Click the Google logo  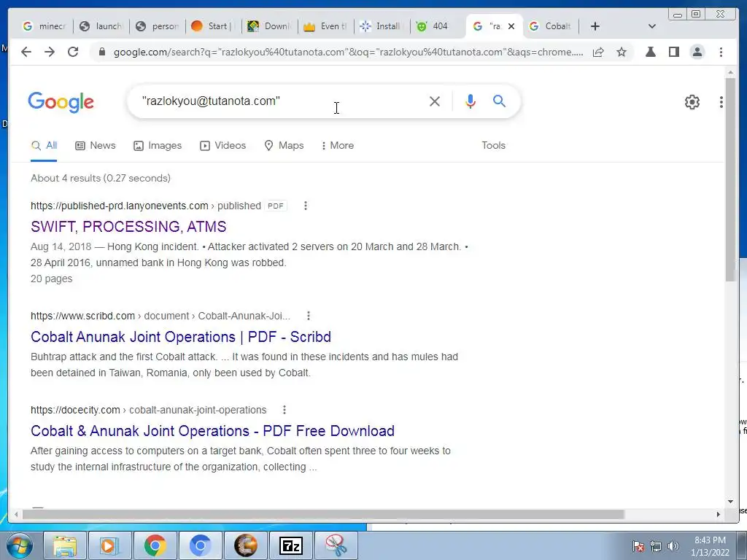pyautogui.click(x=61, y=102)
